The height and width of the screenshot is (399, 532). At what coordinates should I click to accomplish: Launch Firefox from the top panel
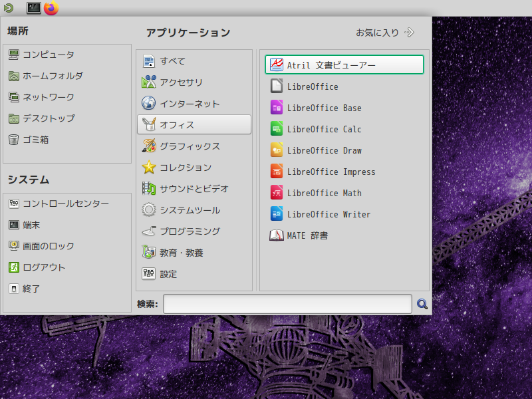51,8
